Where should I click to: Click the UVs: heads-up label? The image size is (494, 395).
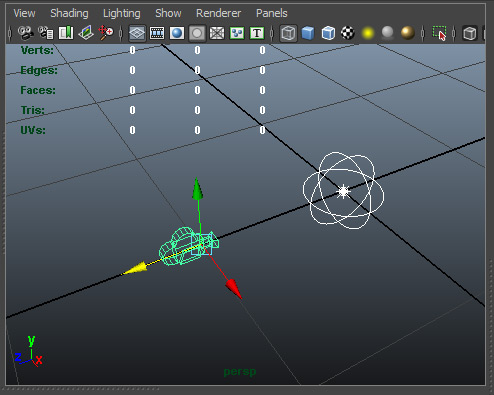[33, 130]
